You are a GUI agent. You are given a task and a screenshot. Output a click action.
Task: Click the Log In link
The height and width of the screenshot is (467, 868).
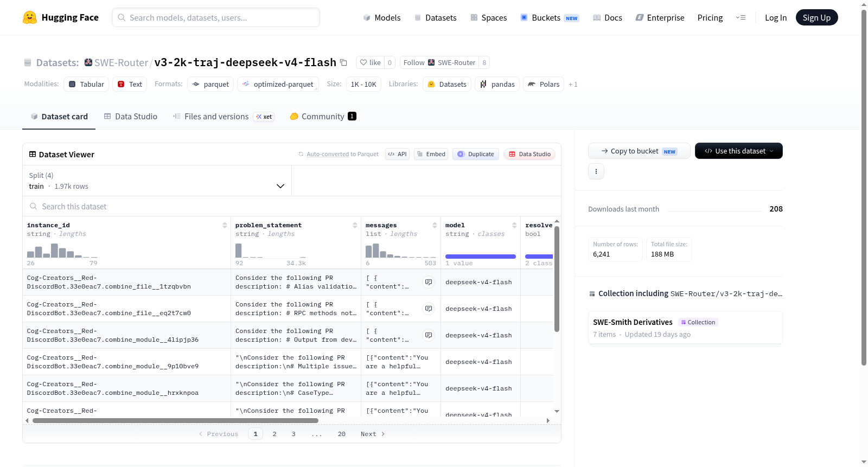776,17
